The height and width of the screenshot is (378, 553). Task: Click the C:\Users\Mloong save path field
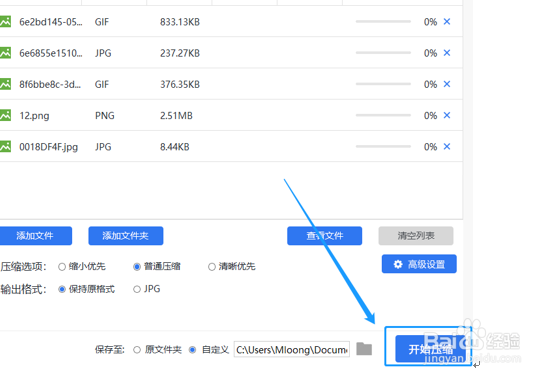tap(292, 349)
